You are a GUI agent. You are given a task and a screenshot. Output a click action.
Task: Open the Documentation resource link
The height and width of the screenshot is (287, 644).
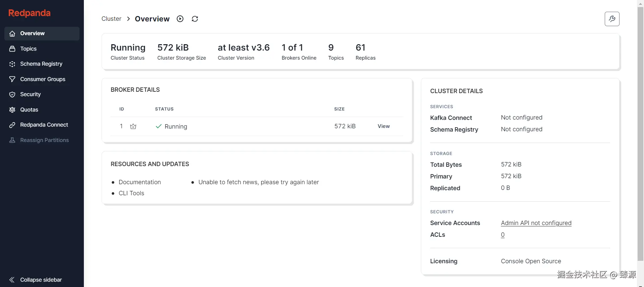140,182
